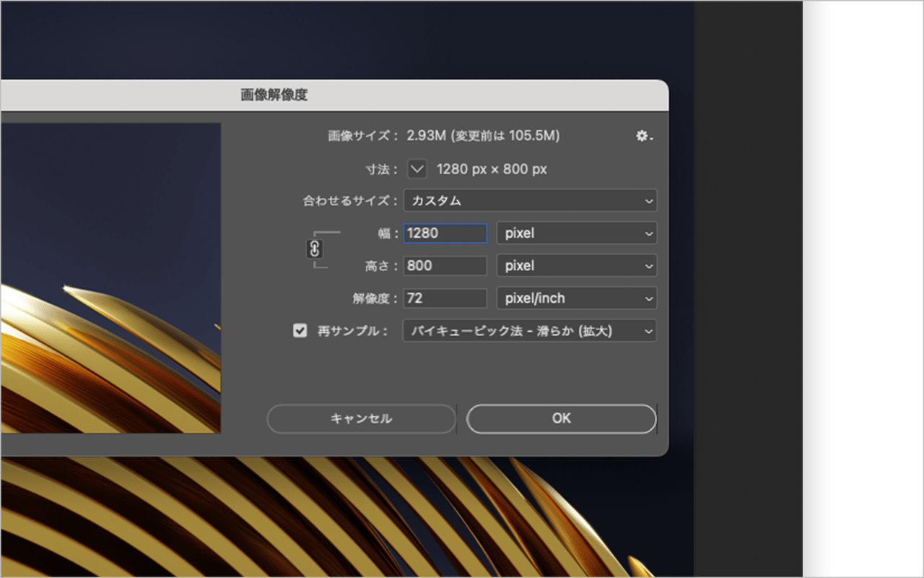The width and height of the screenshot is (924, 578).
Task: Open the gear settings menu
Action: pyautogui.click(x=644, y=136)
